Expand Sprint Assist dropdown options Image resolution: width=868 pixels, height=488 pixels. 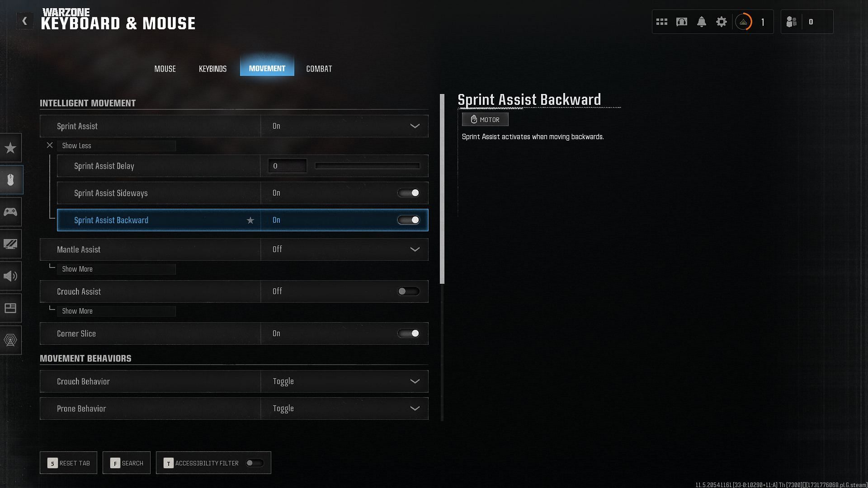pyautogui.click(x=415, y=126)
